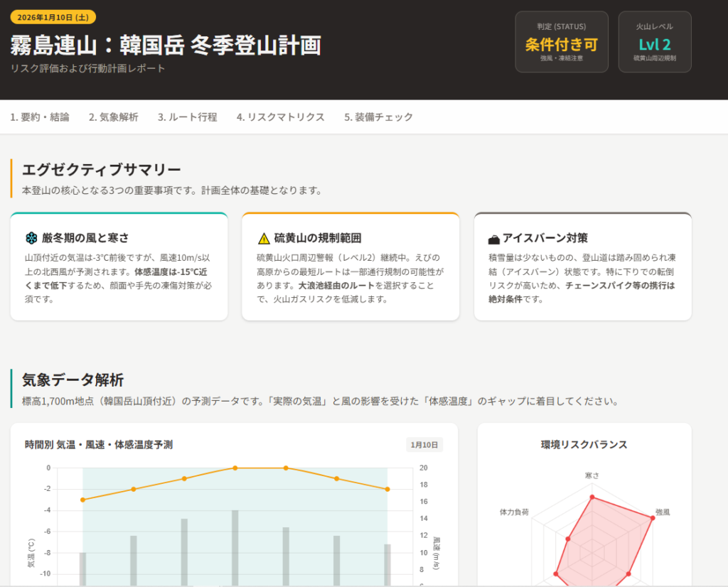
Task: Click the peak data point on the orange temperature line
Action: pyautogui.click(x=235, y=468)
